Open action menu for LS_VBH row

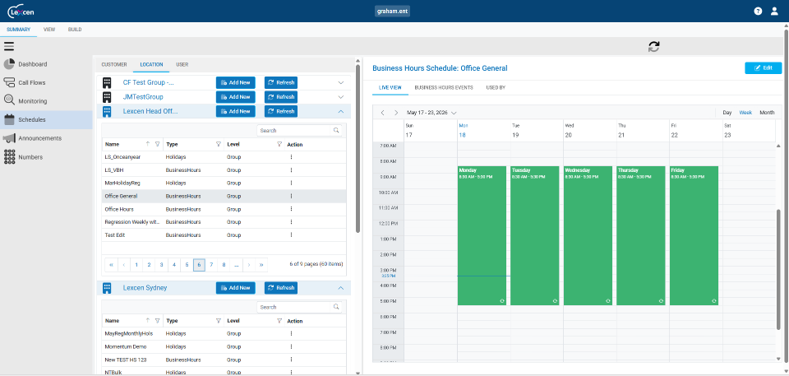[291, 170]
